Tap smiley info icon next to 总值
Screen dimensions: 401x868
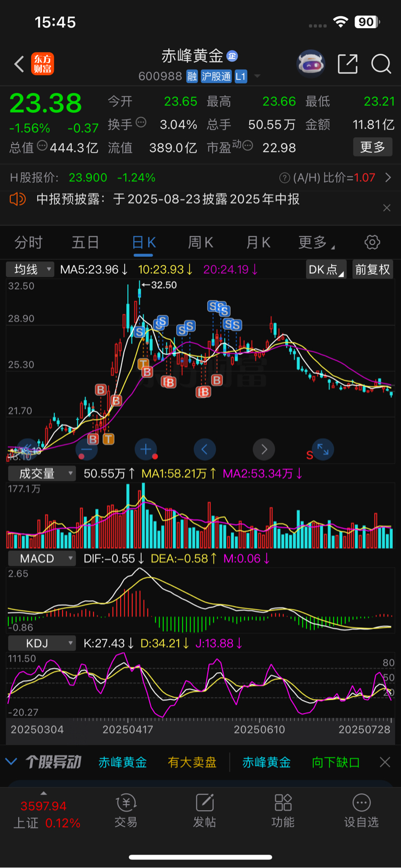[x=42, y=146]
